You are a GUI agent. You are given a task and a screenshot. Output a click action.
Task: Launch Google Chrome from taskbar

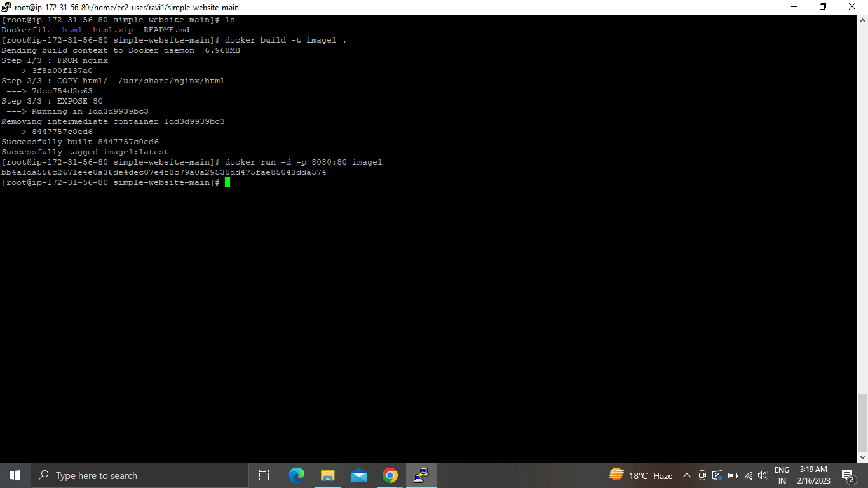pyautogui.click(x=390, y=475)
